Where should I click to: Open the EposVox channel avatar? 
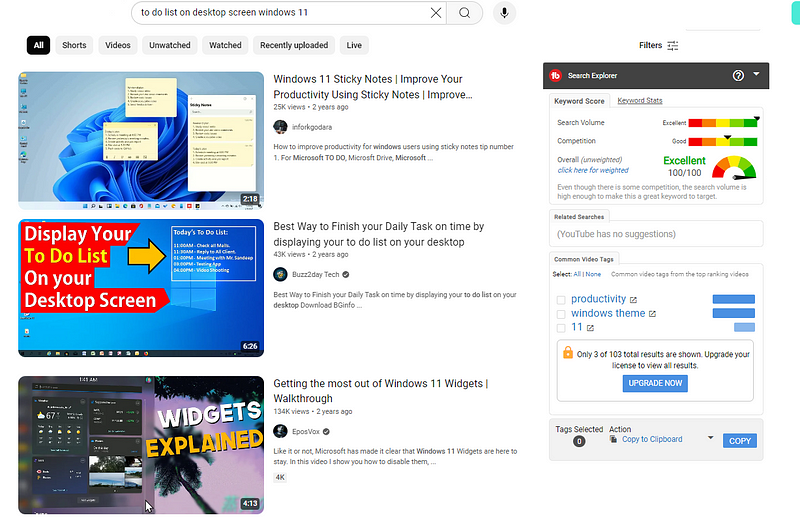click(280, 432)
